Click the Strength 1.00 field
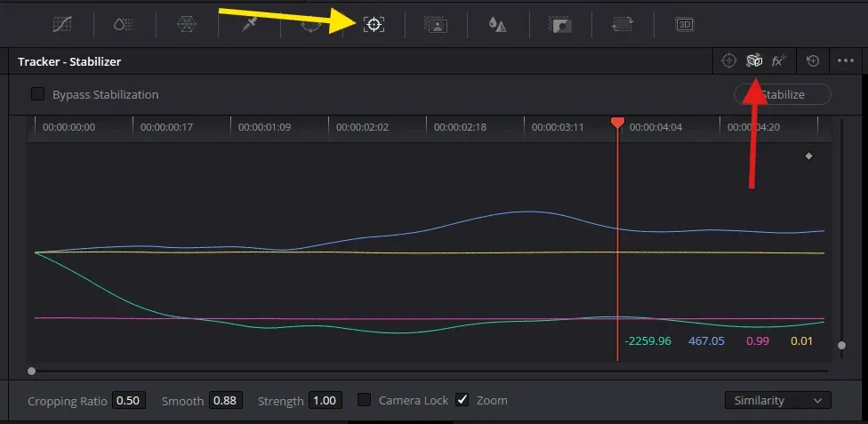Image resolution: width=868 pixels, height=424 pixels. [325, 400]
